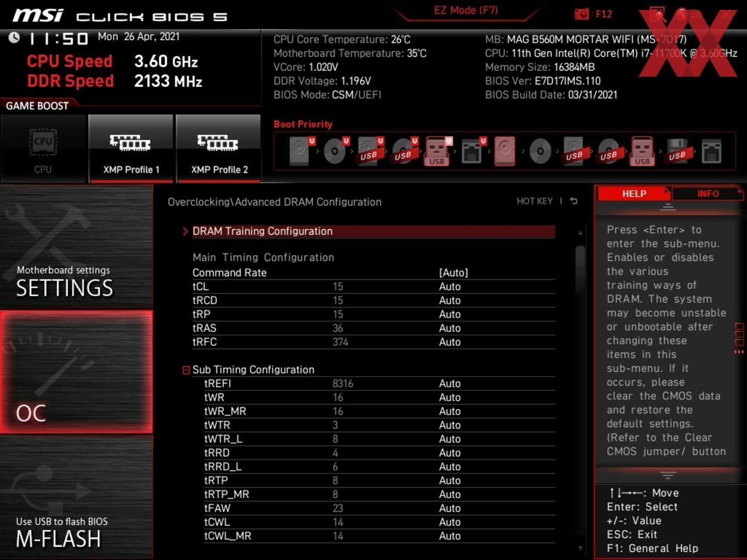Select the tWTR_L Auto value field
The height and width of the screenshot is (560, 747).
click(449, 439)
